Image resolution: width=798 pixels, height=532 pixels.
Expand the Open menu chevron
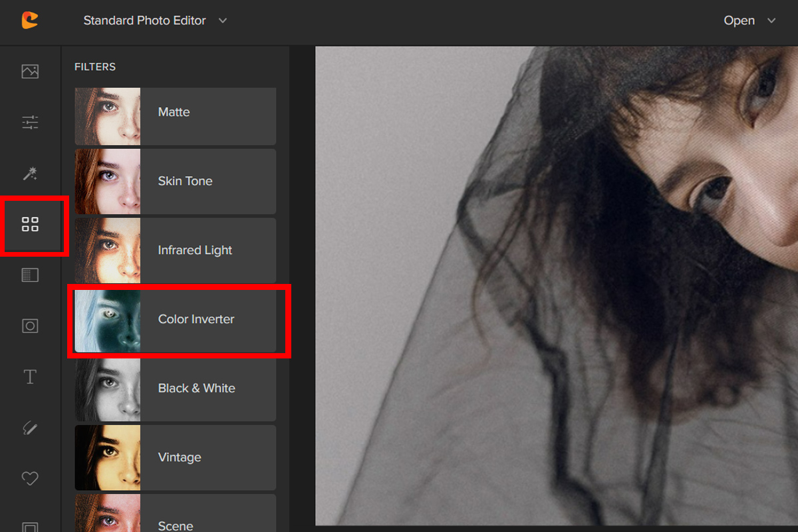pyautogui.click(x=771, y=21)
